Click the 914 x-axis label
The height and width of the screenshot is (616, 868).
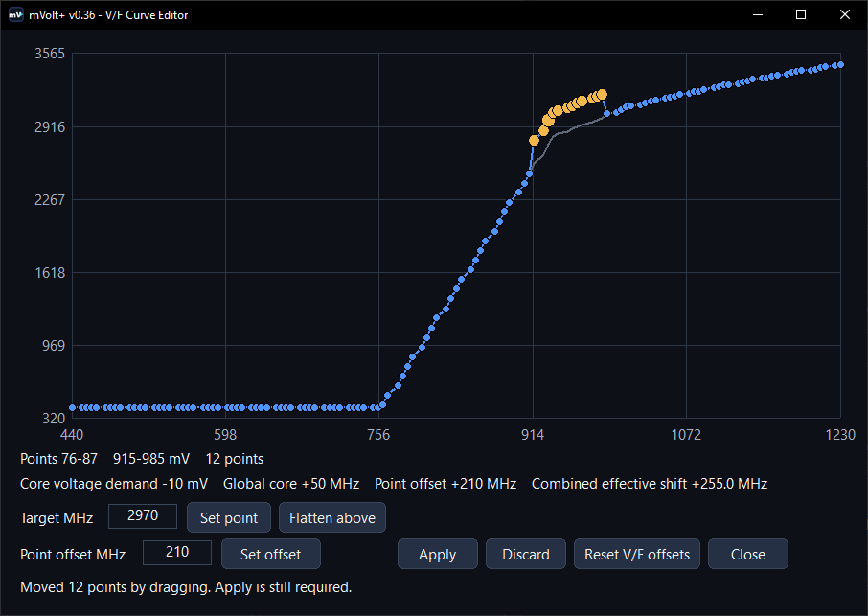point(533,435)
